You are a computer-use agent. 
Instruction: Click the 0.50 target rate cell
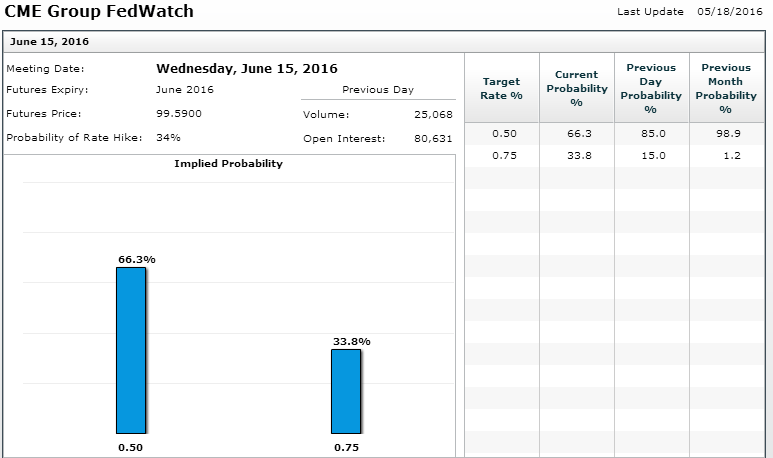[504, 134]
